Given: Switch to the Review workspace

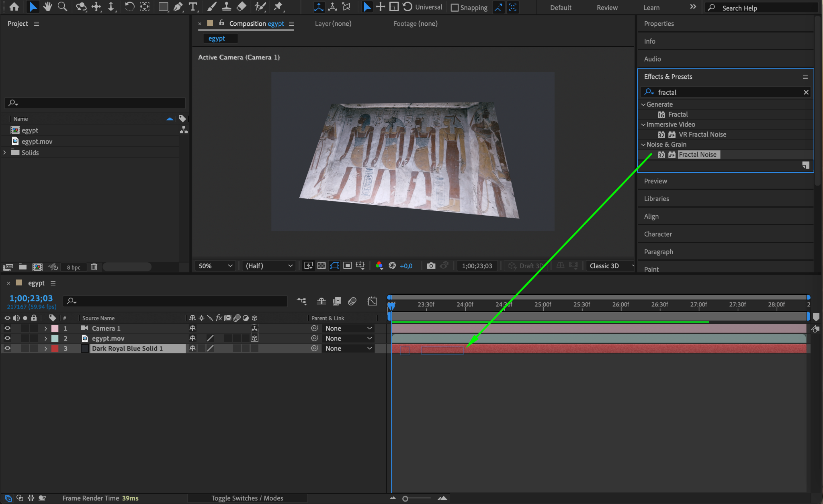Looking at the screenshot, I should click(x=607, y=8).
